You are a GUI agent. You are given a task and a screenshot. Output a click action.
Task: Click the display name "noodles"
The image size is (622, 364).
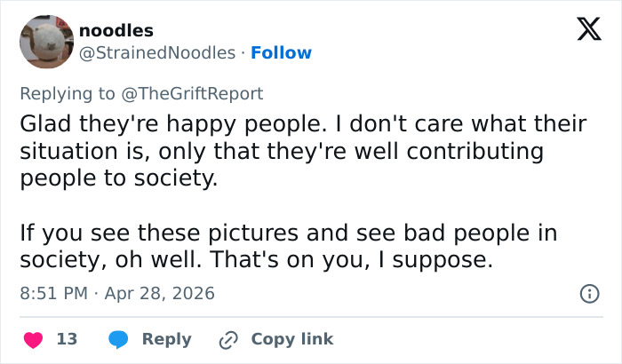coord(116,31)
